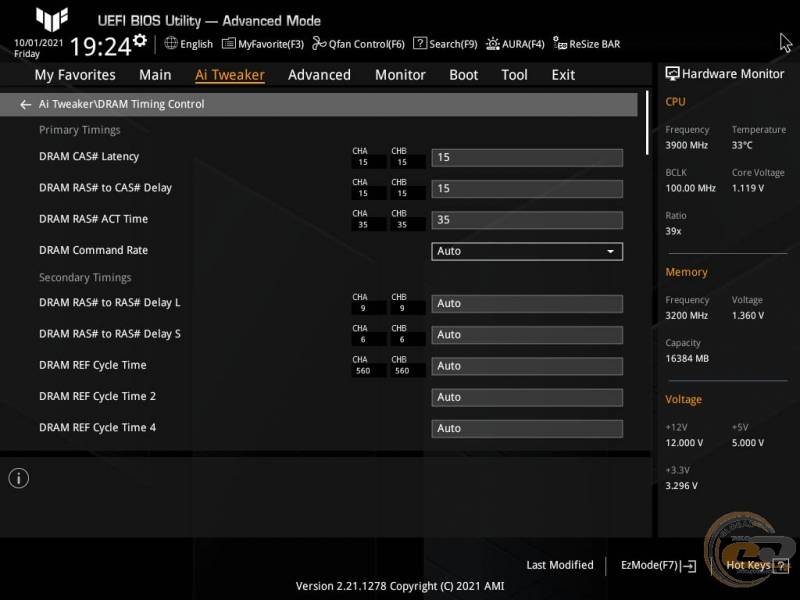This screenshot has width=800, height=600.
Task: Click DRAM REF Cycle Time Auto field
Action: tap(527, 366)
